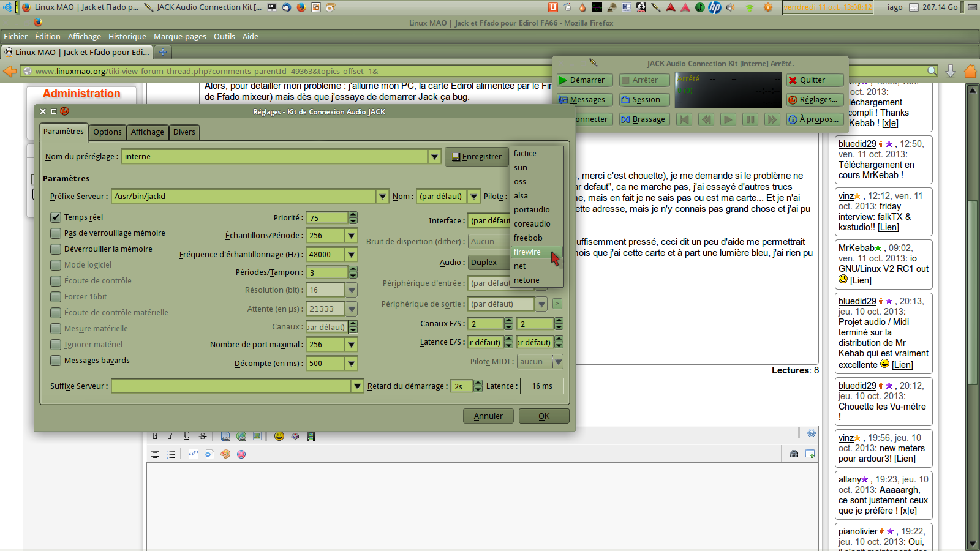The width and height of the screenshot is (980, 551).
Task: Click Annuler to cancel settings
Action: click(x=488, y=416)
